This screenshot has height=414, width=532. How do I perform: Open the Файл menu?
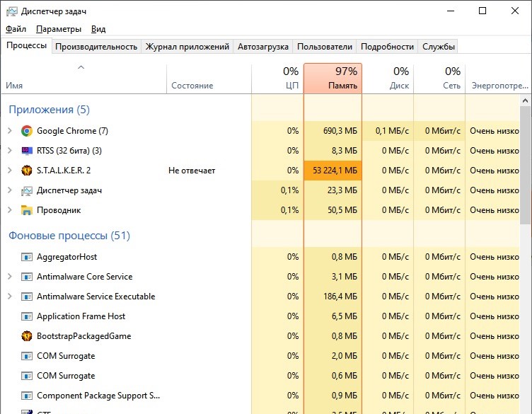[16, 29]
